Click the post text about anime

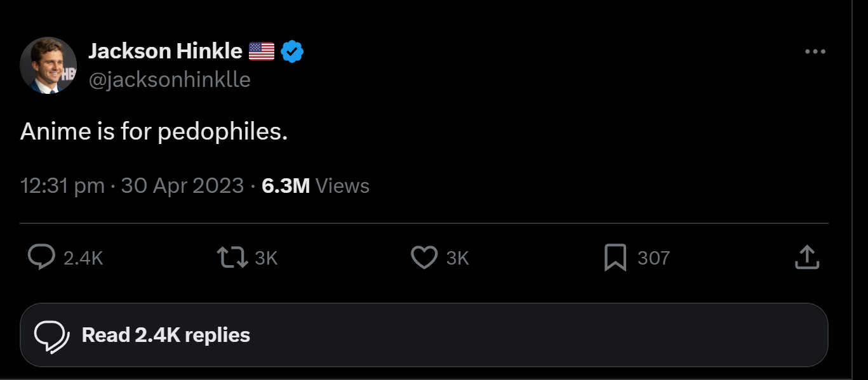tap(154, 131)
